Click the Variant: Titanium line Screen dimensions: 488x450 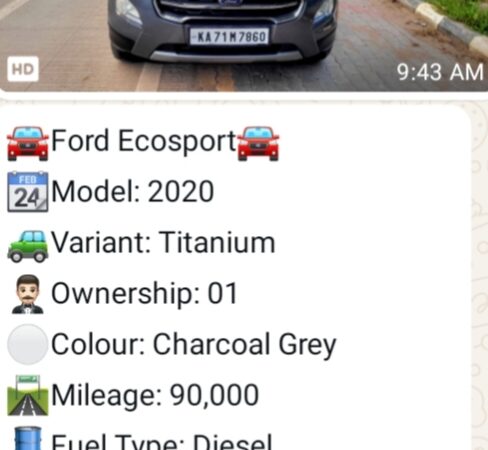coord(163,242)
